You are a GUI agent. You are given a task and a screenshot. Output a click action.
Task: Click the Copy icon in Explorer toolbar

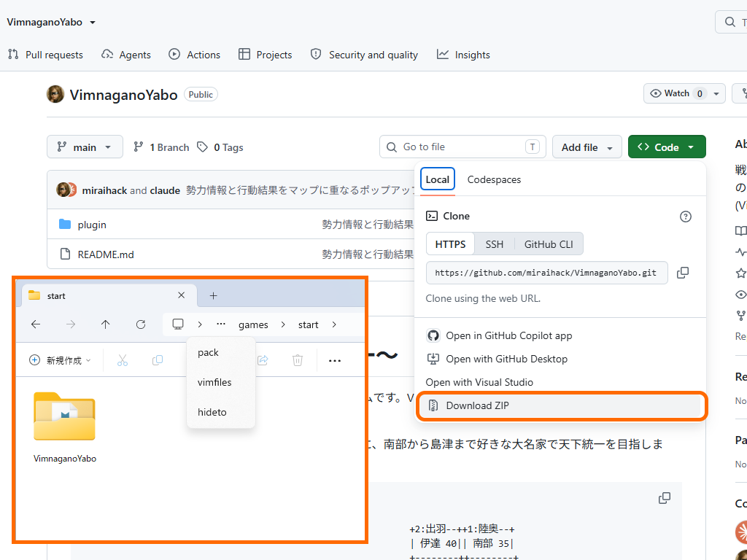click(158, 360)
